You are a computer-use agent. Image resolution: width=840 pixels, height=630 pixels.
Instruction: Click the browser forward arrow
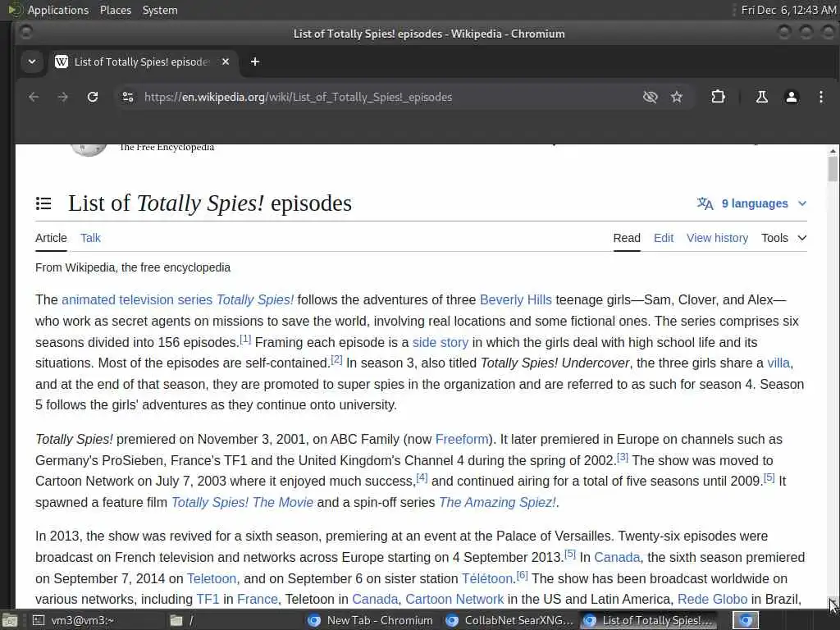(x=62, y=97)
